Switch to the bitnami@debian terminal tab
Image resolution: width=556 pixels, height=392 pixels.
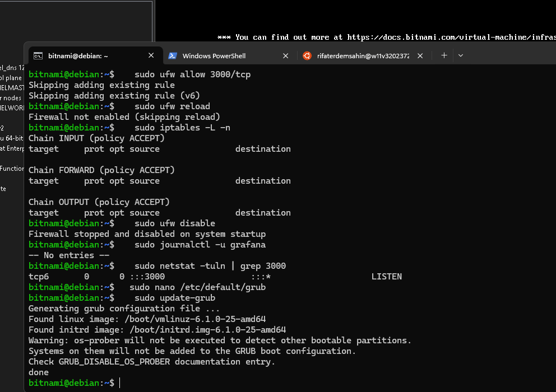[95, 55]
